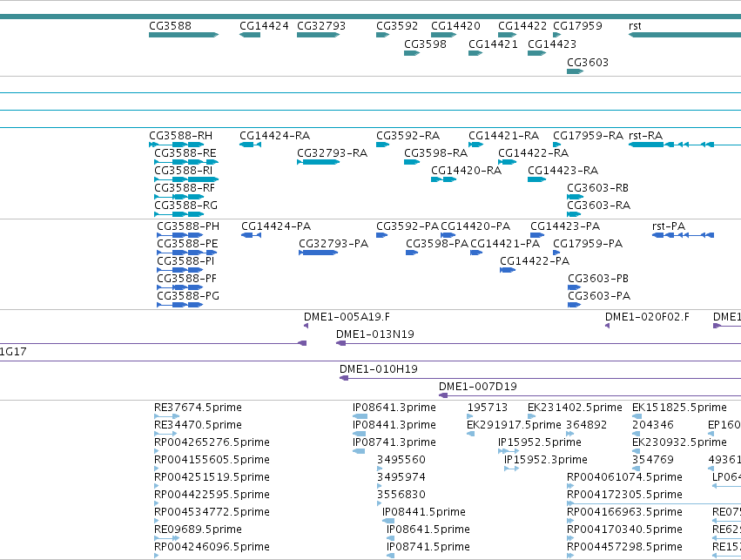Image resolution: width=741 pixels, height=560 pixels.
Task: Open the CG14423 gene label
Action: point(552,44)
